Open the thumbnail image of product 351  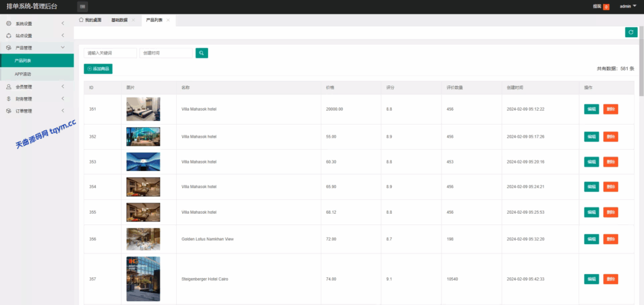[x=143, y=109]
